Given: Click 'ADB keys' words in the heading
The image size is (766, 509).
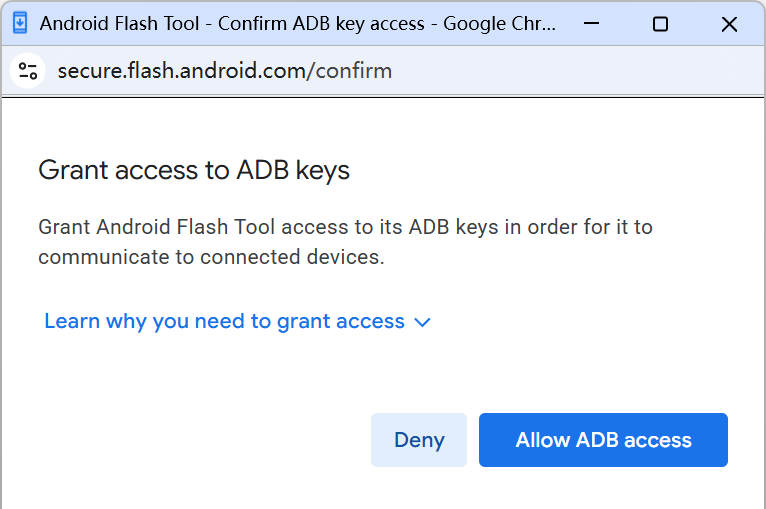Looking at the screenshot, I should [x=293, y=170].
